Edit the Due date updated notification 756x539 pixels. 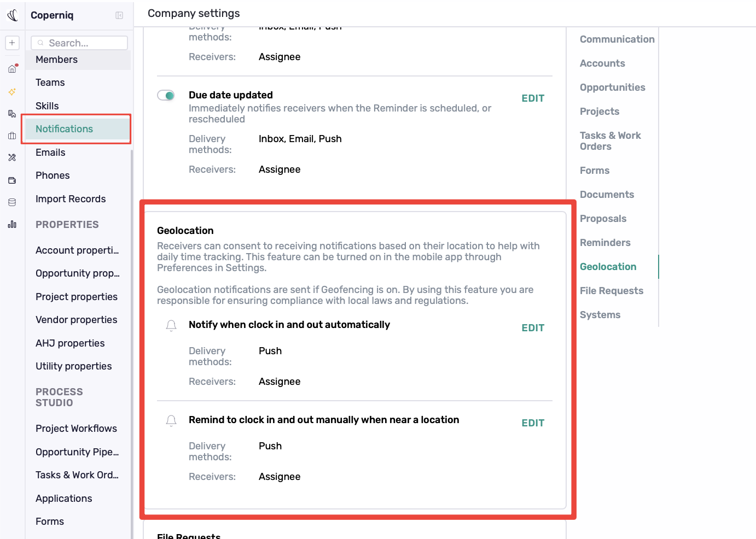click(x=533, y=98)
